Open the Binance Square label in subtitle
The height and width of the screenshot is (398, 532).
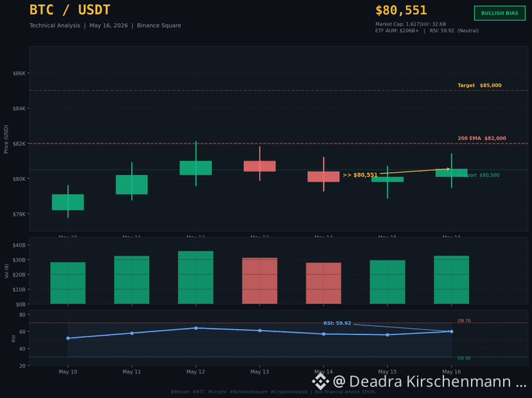click(159, 26)
